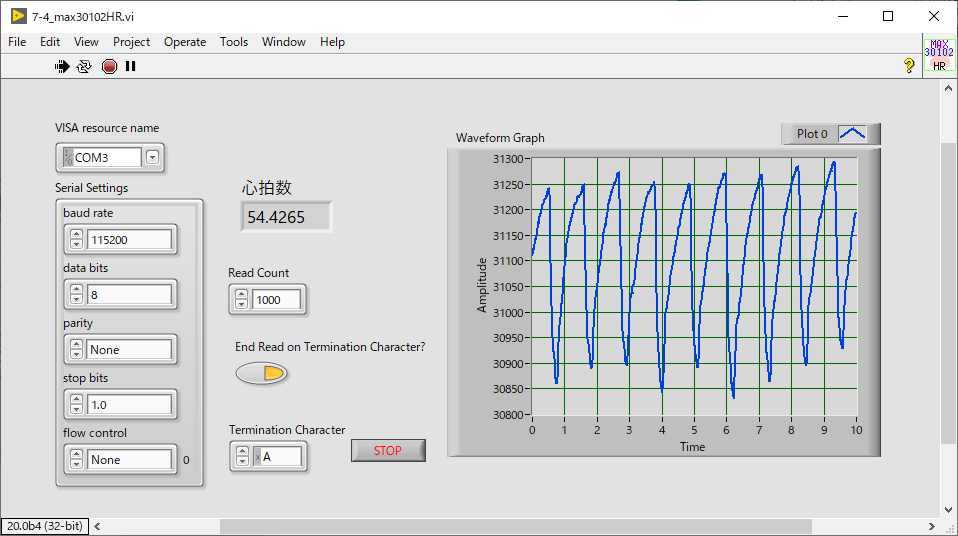Screen dimensions: 958x536
Task: Click the Serial Settings label
Action: 92,188
